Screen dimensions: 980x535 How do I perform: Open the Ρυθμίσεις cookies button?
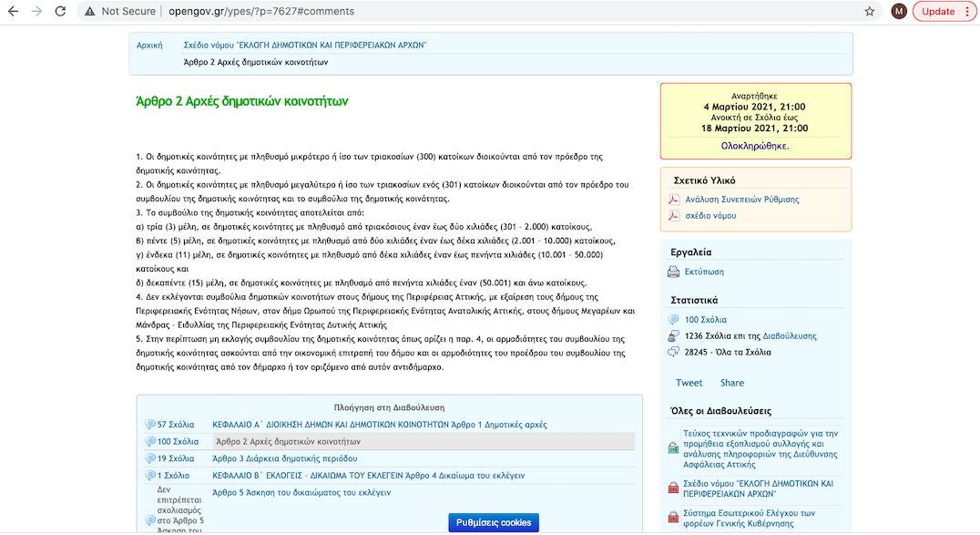click(494, 522)
